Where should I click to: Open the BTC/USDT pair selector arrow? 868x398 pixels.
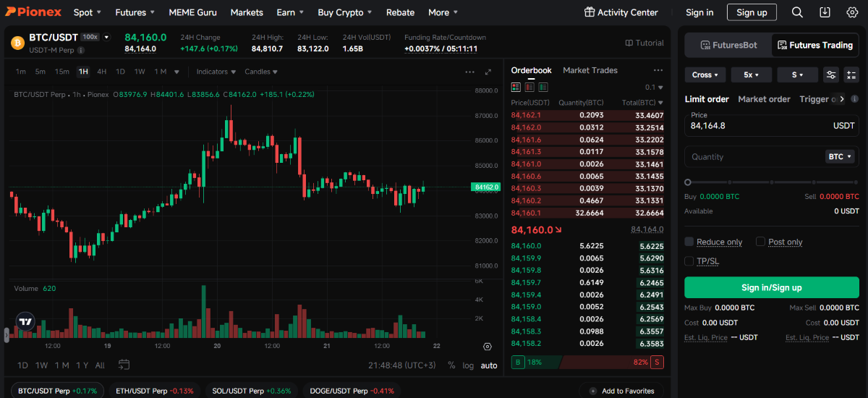106,37
